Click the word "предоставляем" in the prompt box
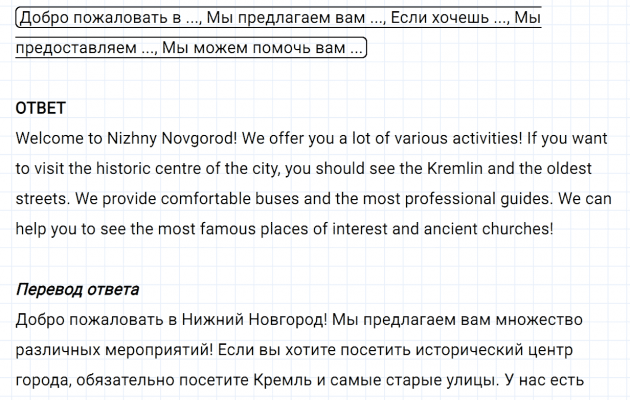Image resolution: width=630 pixels, height=400 pixels. [x=77, y=47]
